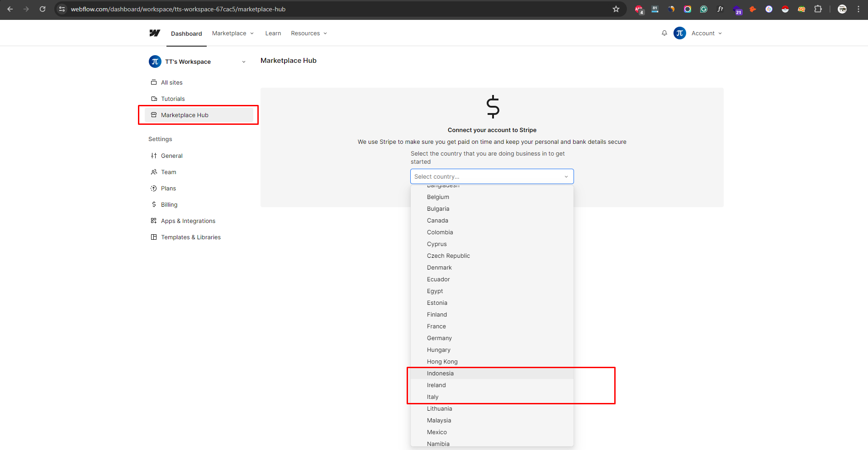This screenshot has height=450, width=868.
Task: Open the browser profile avatar
Action: [842, 9]
